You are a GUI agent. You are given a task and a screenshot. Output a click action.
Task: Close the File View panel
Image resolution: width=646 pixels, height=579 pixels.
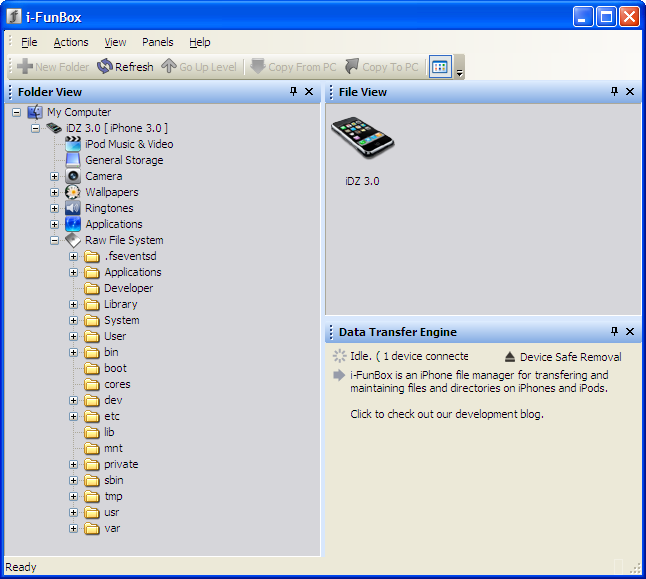[630, 91]
